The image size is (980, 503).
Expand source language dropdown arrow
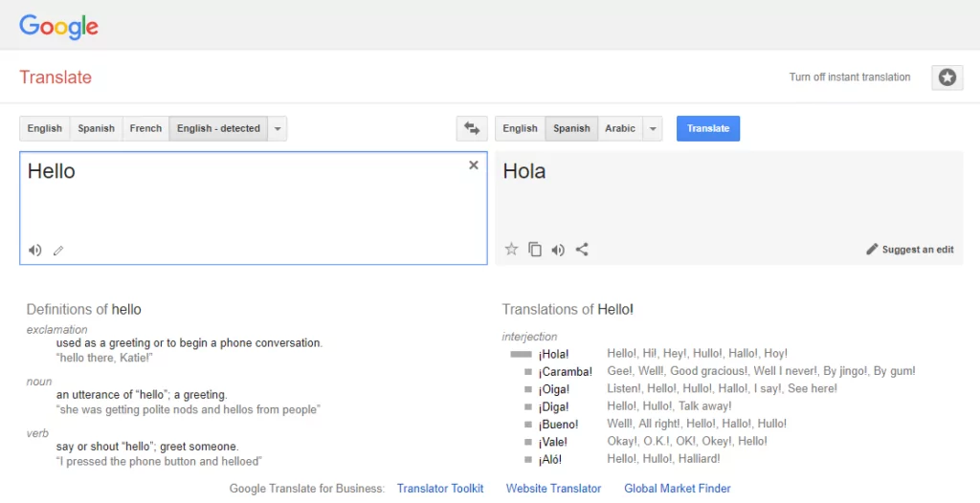pyautogui.click(x=277, y=128)
